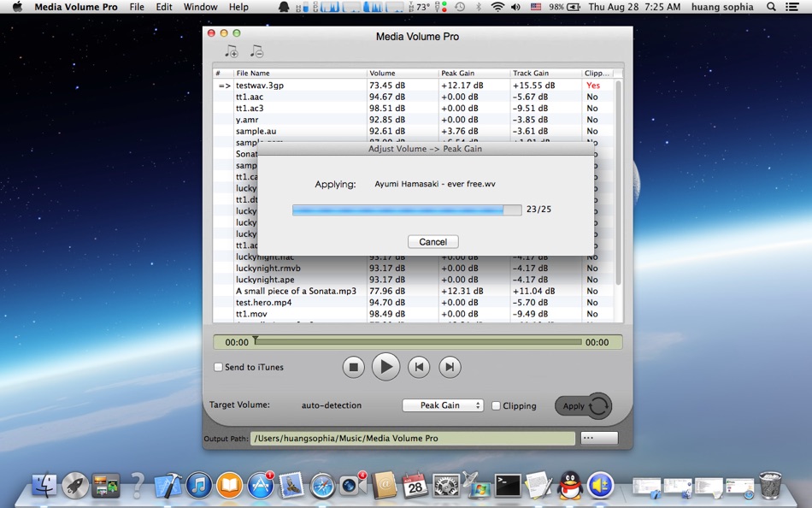Viewport: 812px width, 508px height.
Task: Skip to the previous track
Action: 419,367
